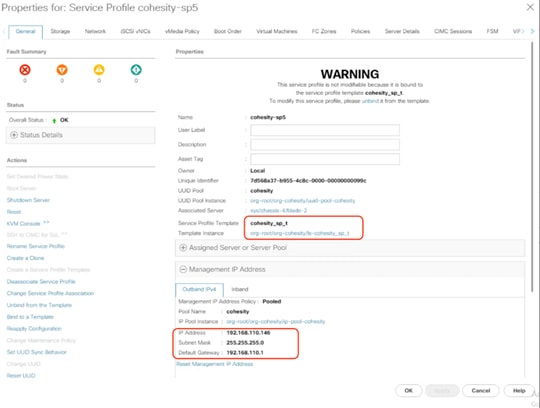The height and width of the screenshot is (408, 540).
Task: Click default gateway 192.168.110.1 value
Action: [245, 353]
